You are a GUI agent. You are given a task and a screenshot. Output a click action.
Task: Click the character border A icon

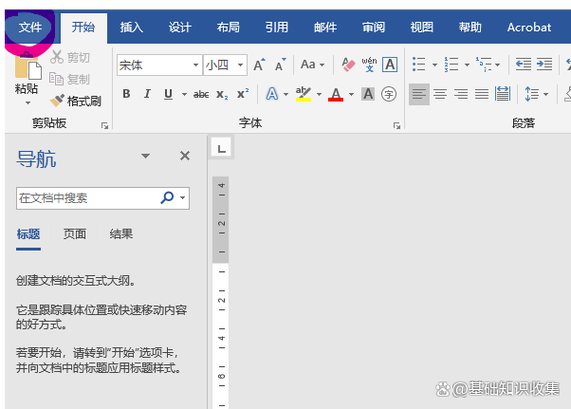(390, 65)
